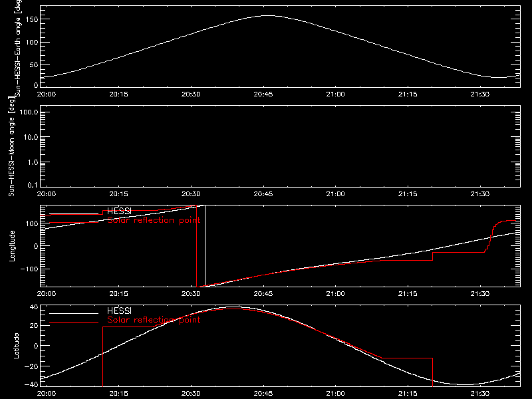Click 20:15 under the Moon angle plot
This screenshot has width=532, height=399.
tap(119, 194)
